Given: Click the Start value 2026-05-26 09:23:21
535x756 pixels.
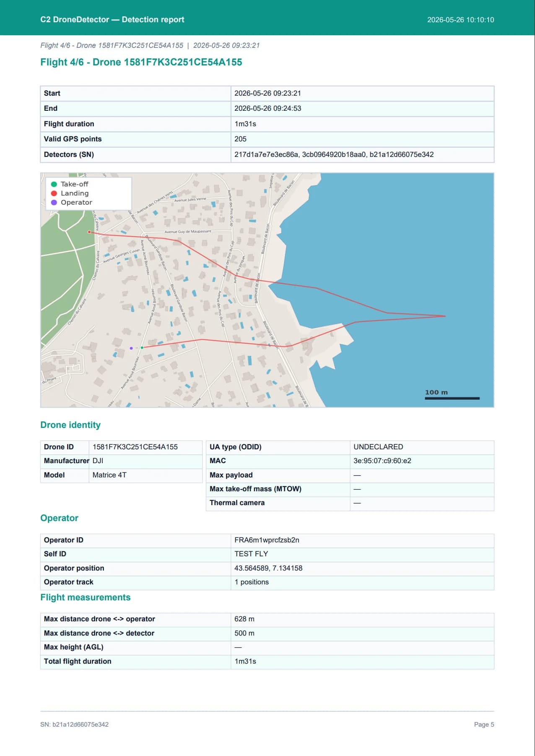Looking at the screenshot, I should [x=267, y=93].
